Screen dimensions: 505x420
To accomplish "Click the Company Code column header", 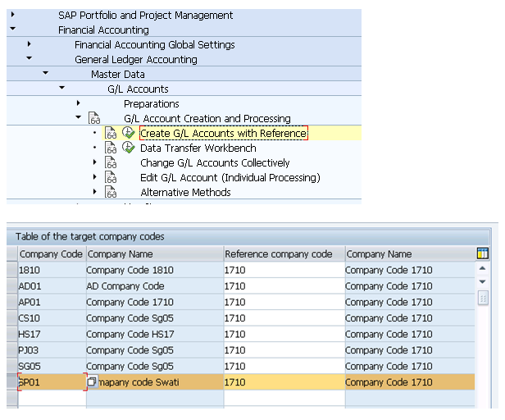I will click(x=52, y=254).
